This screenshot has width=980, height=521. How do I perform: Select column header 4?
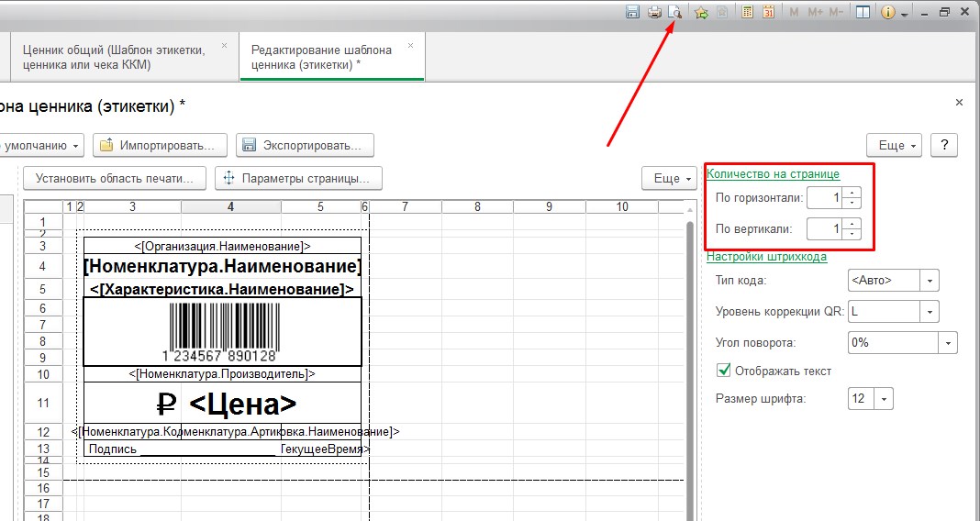click(x=230, y=206)
